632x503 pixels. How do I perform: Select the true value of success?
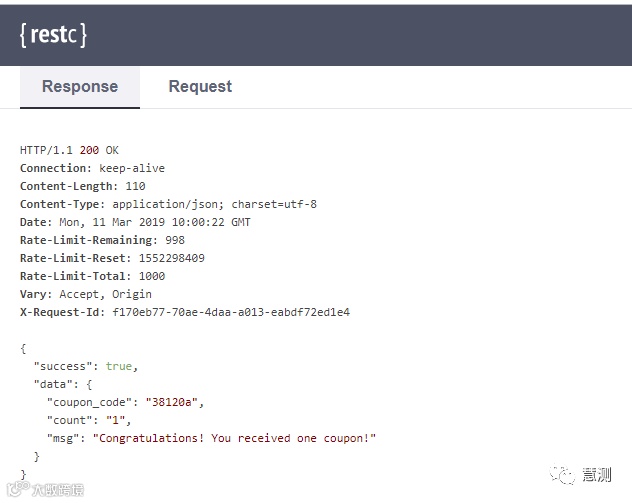pos(119,366)
